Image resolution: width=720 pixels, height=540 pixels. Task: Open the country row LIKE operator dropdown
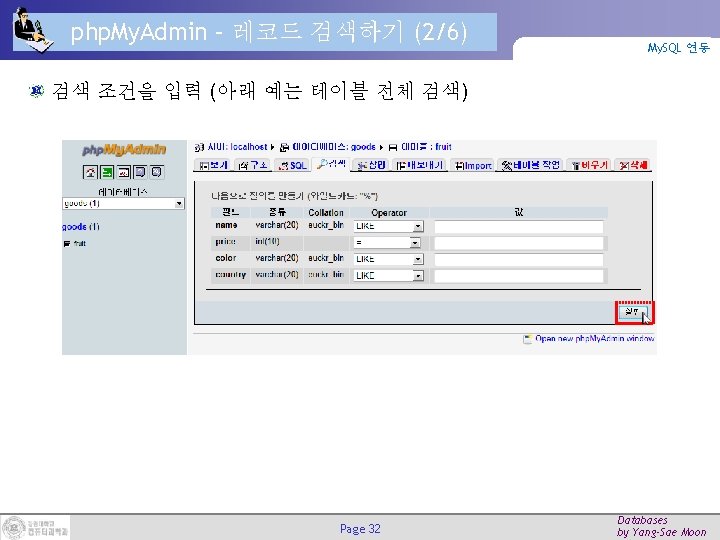pyautogui.click(x=388, y=276)
